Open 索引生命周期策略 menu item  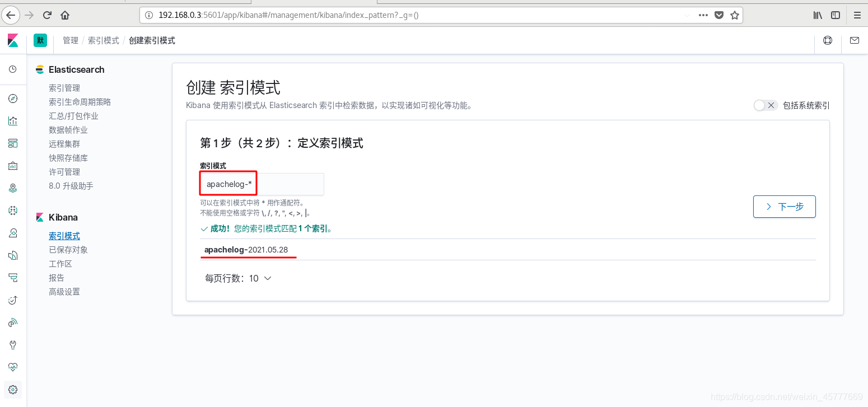(x=80, y=102)
